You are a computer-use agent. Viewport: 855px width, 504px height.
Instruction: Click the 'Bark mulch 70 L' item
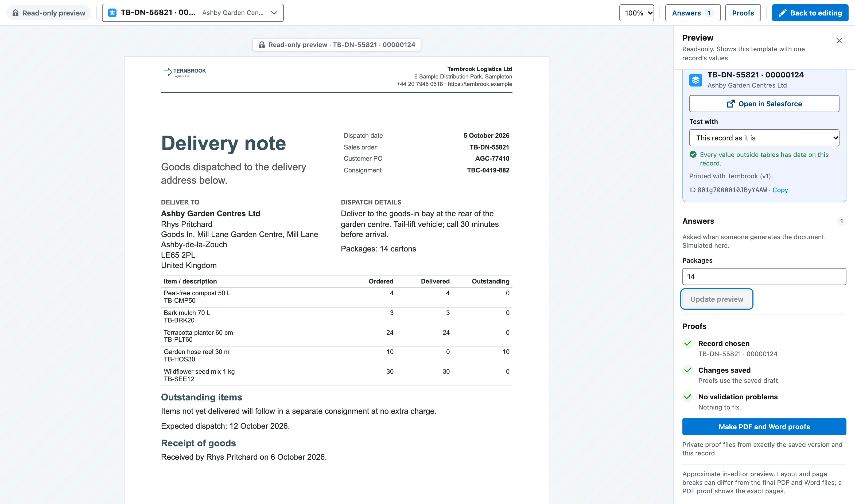tap(187, 313)
